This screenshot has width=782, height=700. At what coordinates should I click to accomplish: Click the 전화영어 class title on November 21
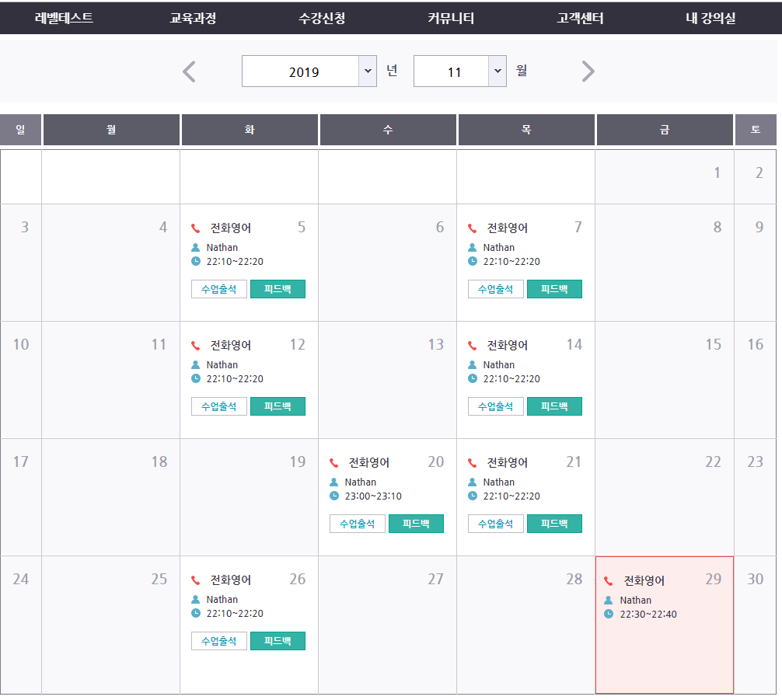pyautogui.click(x=508, y=463)
